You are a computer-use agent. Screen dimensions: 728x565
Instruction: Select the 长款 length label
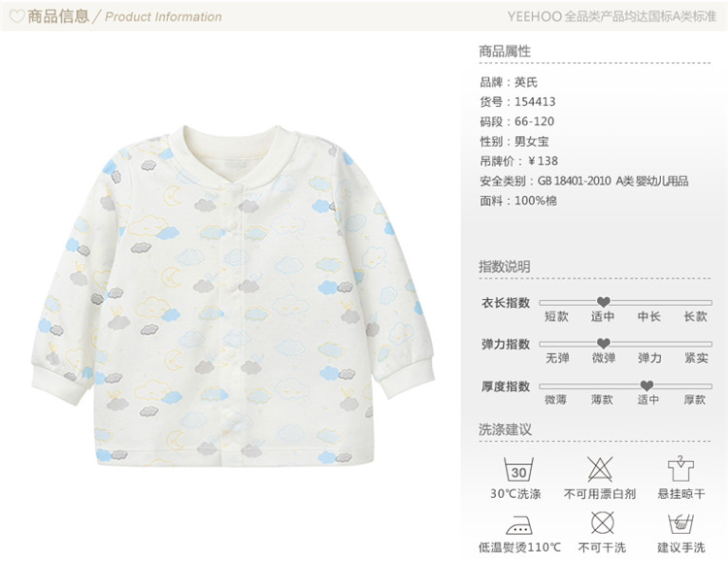pos(695,316)
